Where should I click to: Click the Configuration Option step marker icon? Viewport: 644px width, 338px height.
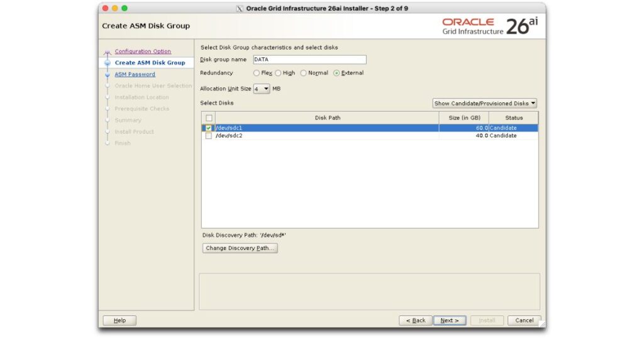[108, 53]
